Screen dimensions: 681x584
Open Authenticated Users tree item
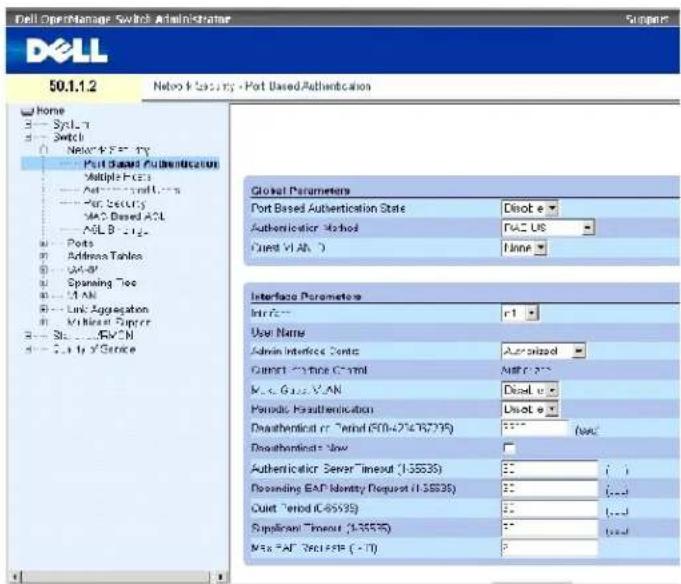click(x=132, y=190)
